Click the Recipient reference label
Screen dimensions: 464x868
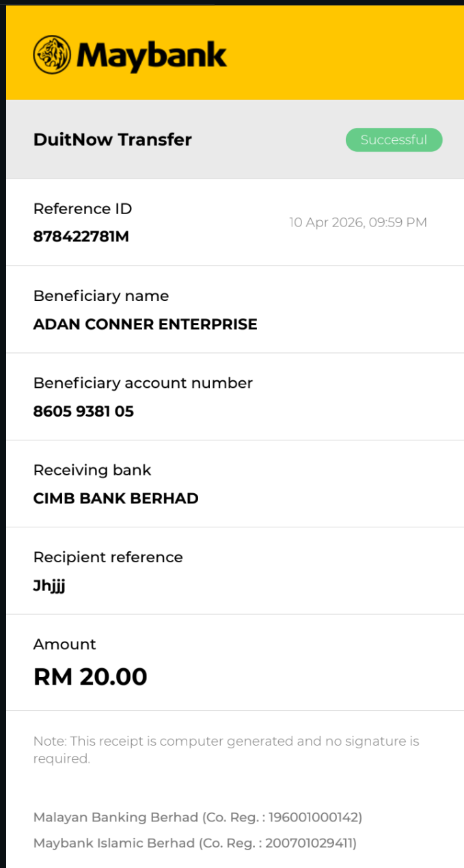pos(108,557)
